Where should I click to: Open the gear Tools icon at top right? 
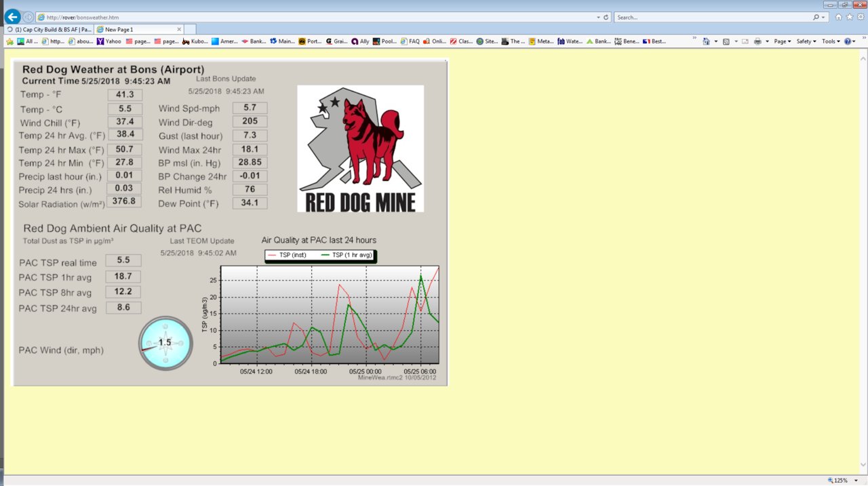pos(860,17)
